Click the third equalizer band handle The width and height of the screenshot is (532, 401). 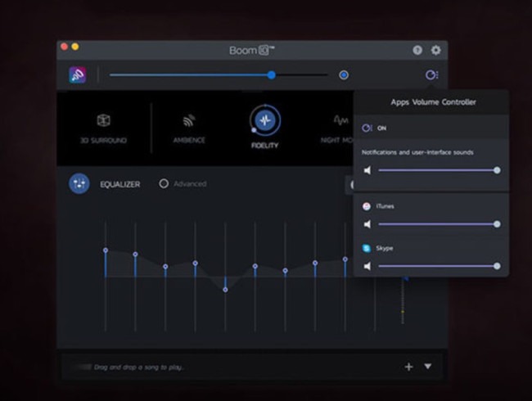pyautogui.click(x=165, y=267)
